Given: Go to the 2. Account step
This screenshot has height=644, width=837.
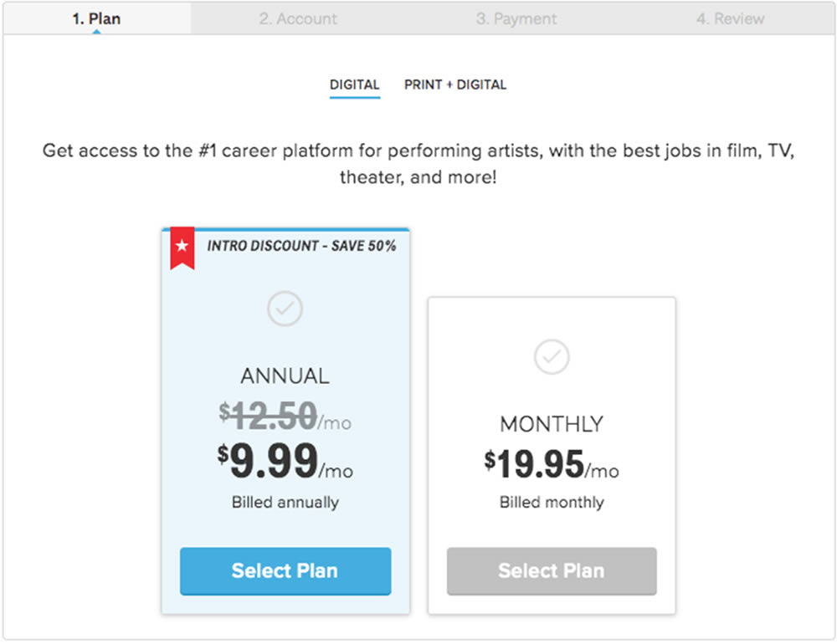Looking at the screenshot, I should (298, 18).
